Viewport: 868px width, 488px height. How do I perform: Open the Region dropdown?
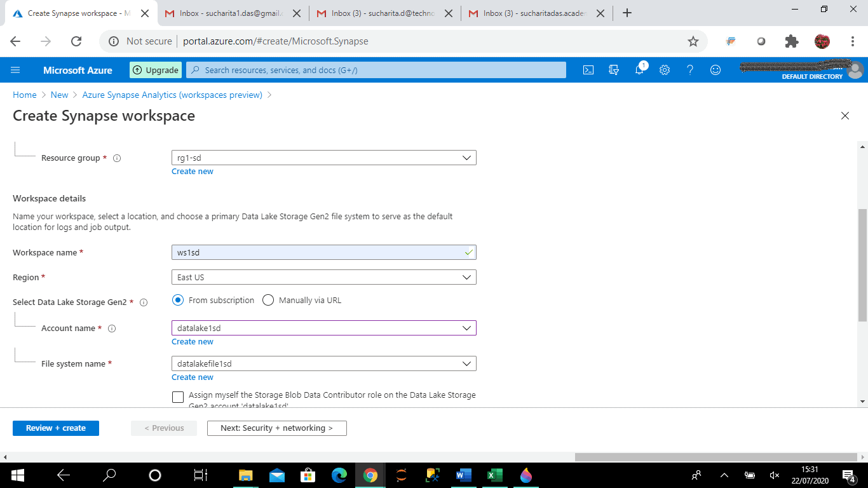pos(467,277)
